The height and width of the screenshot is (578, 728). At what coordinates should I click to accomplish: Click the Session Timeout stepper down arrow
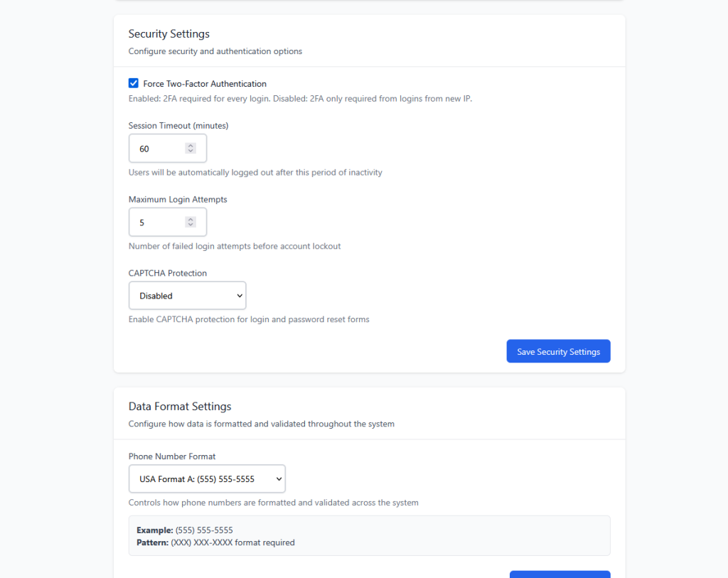point(190,151)
